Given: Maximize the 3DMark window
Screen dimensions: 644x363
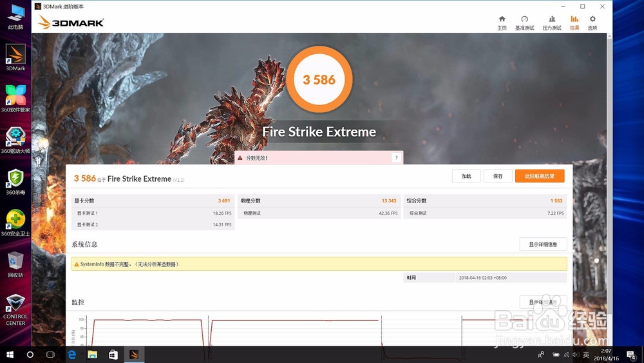Looking at the screenshot, I should (582, 6).
